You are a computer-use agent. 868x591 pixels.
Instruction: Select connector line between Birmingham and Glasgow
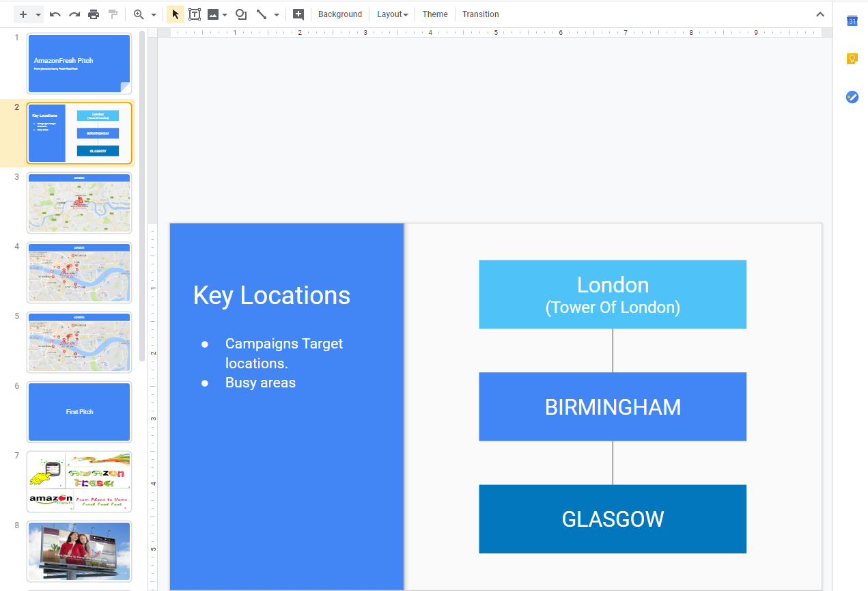[x=613, y=463]
